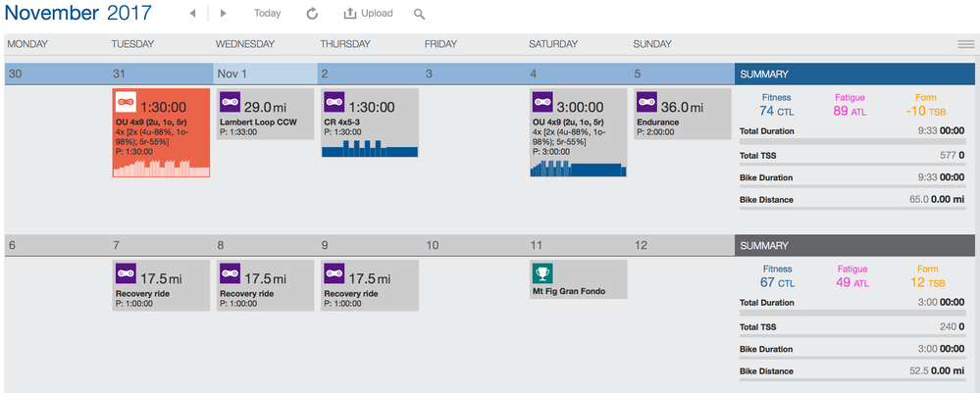Viewport: 980px width, 393px height.
Task: Select the Nov 1 day header
Action: pos(265,74)
